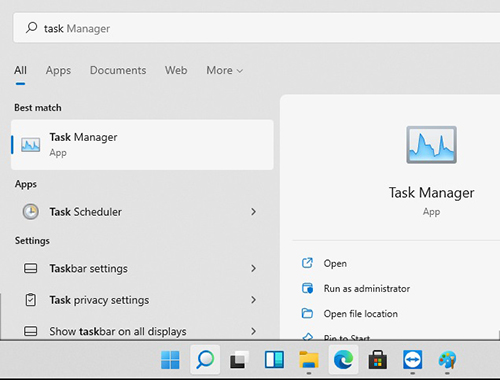The height and width of the screenshot is (380, 500).
Task: Open Show taskbar on all displays result
Action: 142,331
